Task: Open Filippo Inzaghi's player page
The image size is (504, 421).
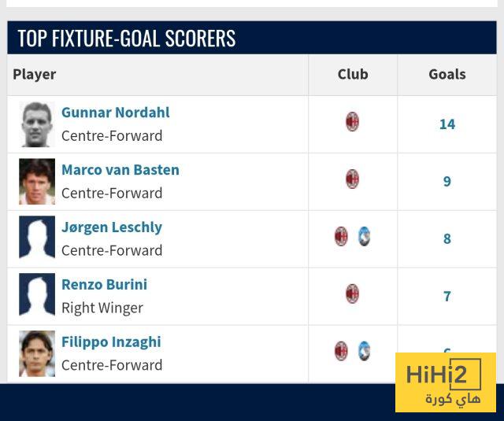Action: [111, 342]
